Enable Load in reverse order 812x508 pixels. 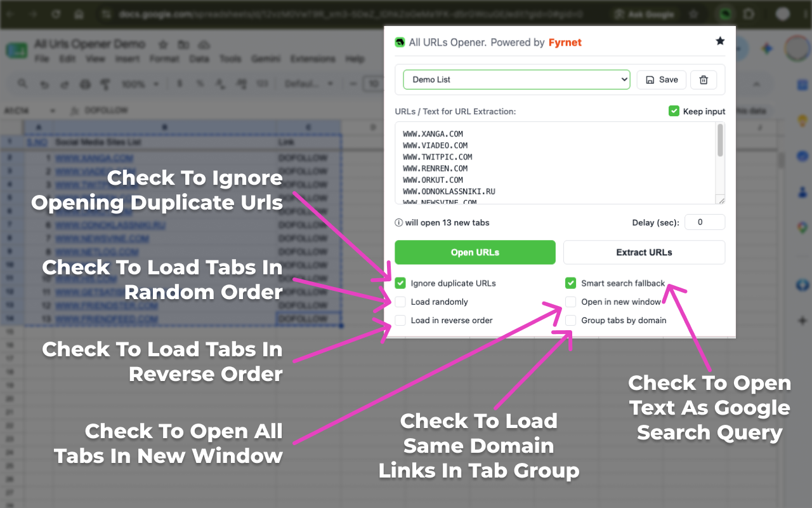[400, 320]
